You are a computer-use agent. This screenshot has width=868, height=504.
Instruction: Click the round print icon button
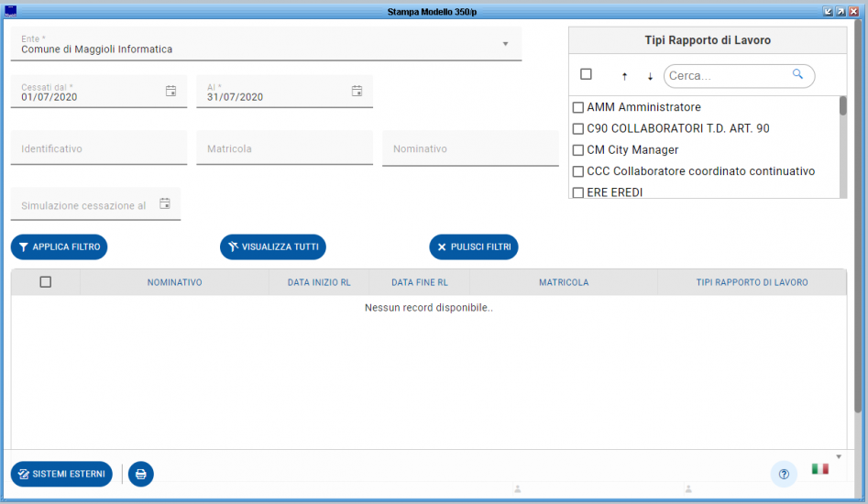pos(140,474)
